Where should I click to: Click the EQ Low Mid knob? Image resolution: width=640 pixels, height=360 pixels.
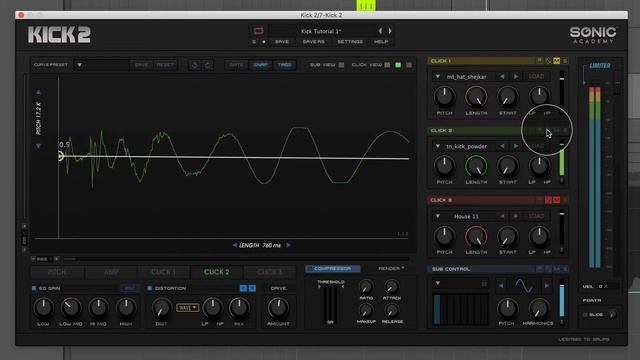point(71,308)
